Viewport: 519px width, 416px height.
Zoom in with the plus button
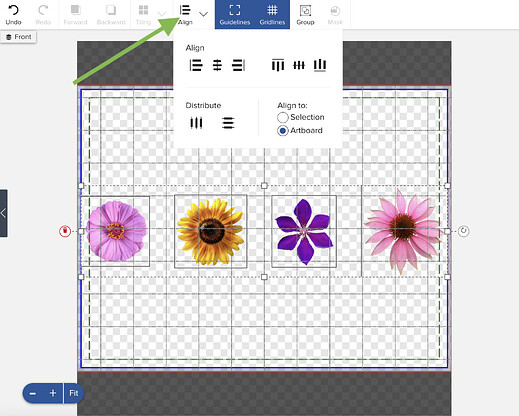point(53,393)
